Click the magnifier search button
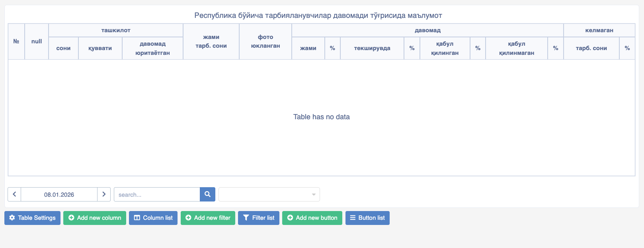Screen dimensions: 644x248 (x=207, y=194)
